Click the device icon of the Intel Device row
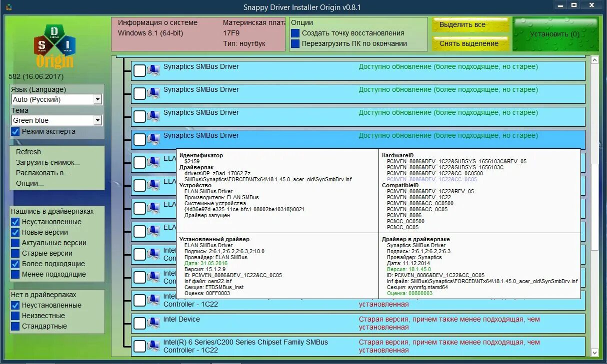 [x=153, y=323]
